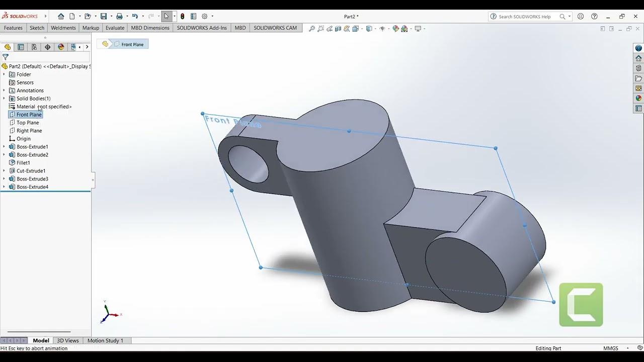
Task: Switch to the Evaluate tab
Action: 115,28
